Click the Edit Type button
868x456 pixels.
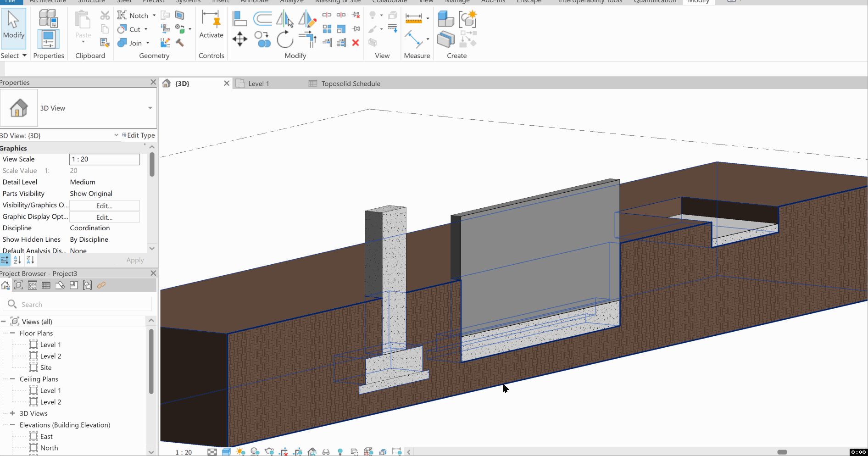pyautogui.click(x=139, y=135)
